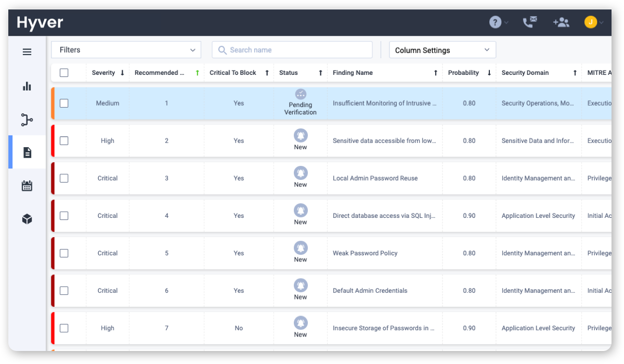Click New status bell for SQL Injection row
This screenshot has height=364, width=624.
301,211
